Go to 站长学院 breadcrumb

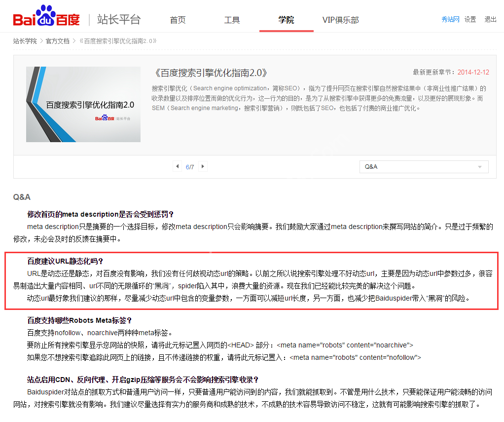(25, 41)
